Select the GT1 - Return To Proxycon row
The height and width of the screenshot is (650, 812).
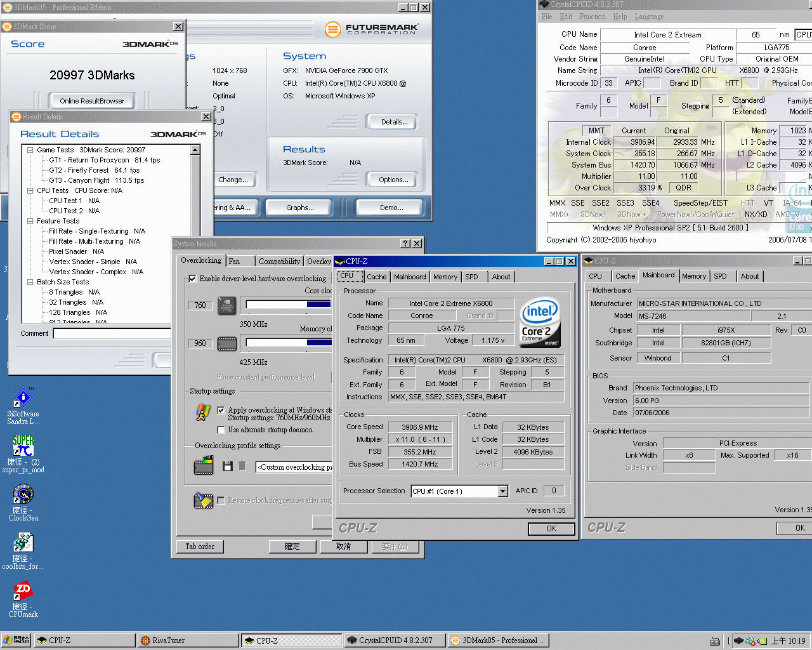105,160
